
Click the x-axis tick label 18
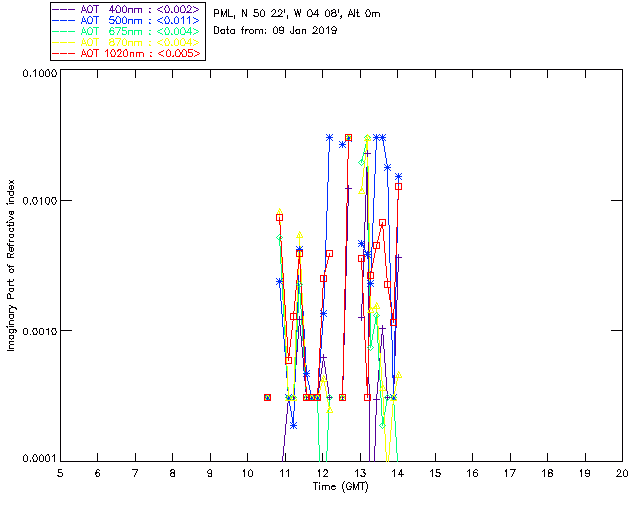pos(548,473)
